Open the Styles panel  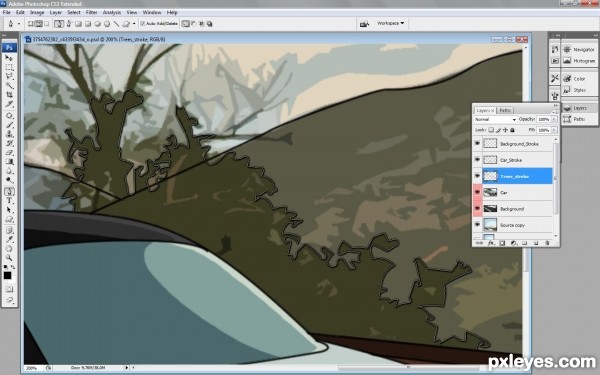click(x=579, y=90)
